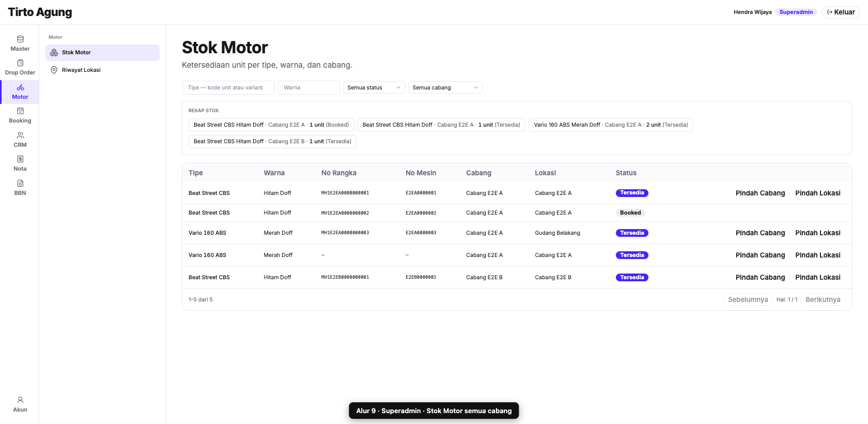Click the '1–5 dari 5' record count
This screenshot has height=424, width=868.
[x=200, y=300]
